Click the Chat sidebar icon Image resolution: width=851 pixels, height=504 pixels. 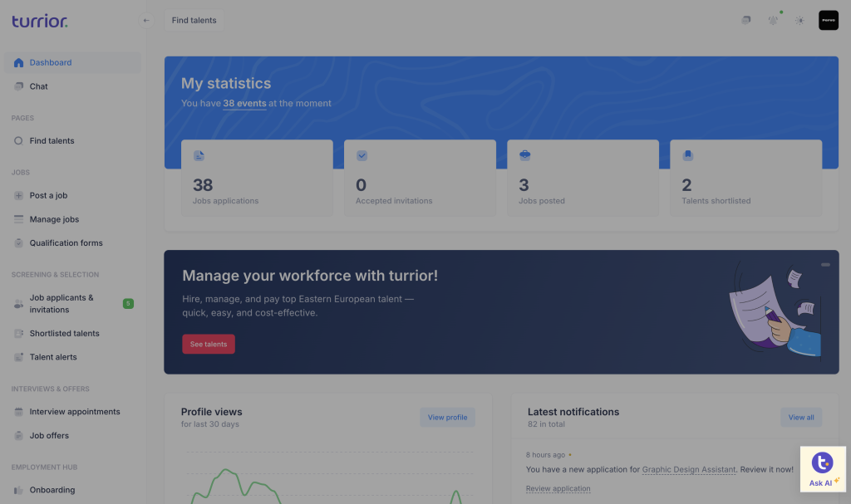[x=18, y=86]
